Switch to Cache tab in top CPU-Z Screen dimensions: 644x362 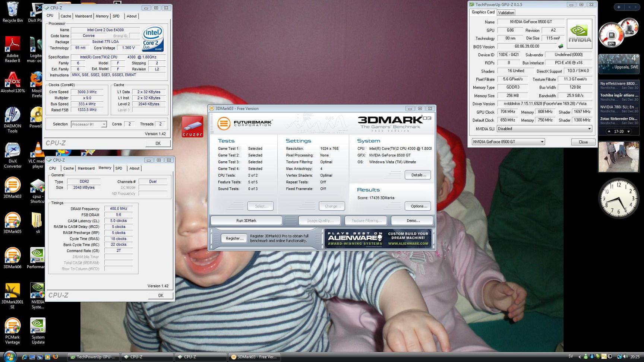point(66,16)
